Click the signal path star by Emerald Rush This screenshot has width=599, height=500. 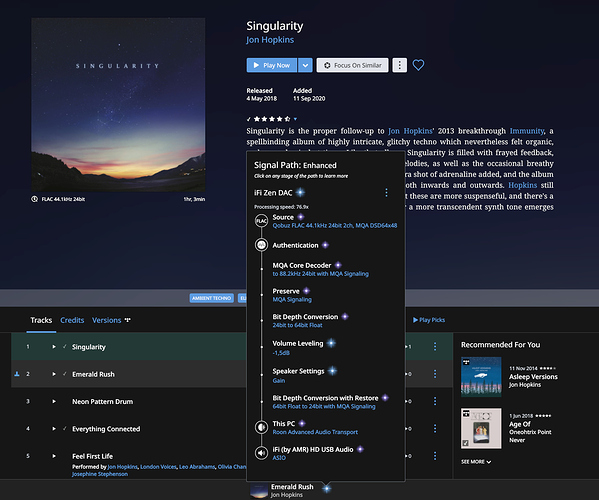(x=327, y=488)
